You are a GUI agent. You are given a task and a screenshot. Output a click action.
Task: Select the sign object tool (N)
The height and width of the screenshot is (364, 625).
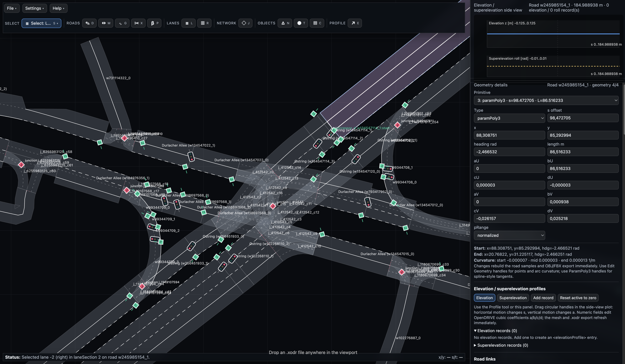(x=285, y=23)
